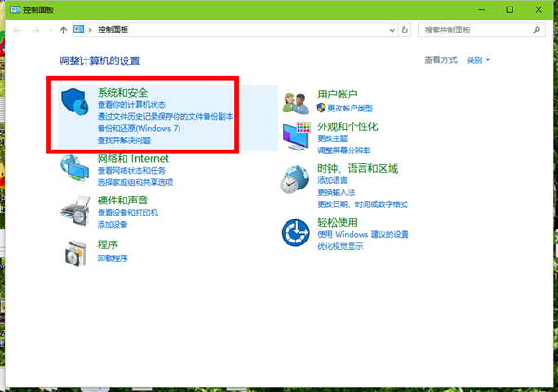Screen dimensions: 558x392
Task: Open the 轻松使用 heading
Action: [338, 223]
